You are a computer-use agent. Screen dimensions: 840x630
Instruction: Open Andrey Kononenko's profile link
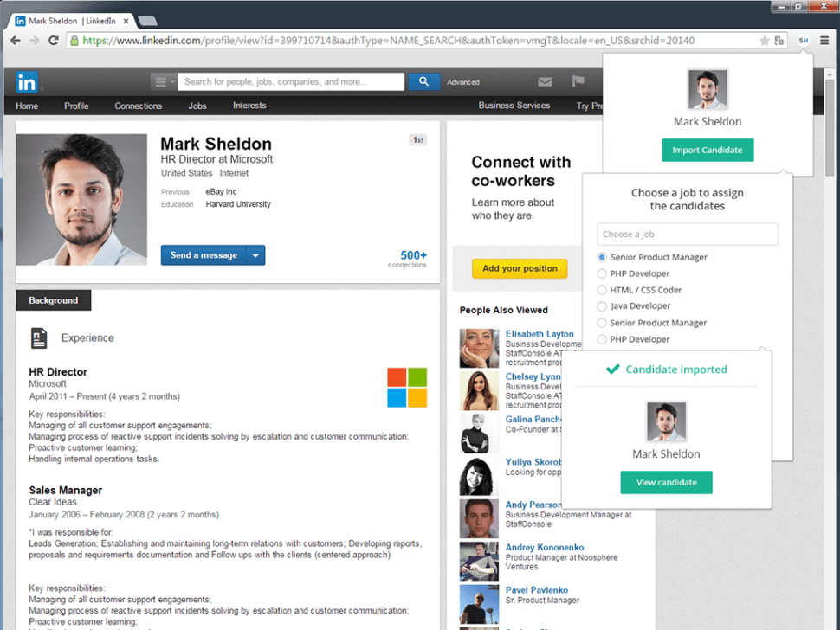click(x=545, y=548)
